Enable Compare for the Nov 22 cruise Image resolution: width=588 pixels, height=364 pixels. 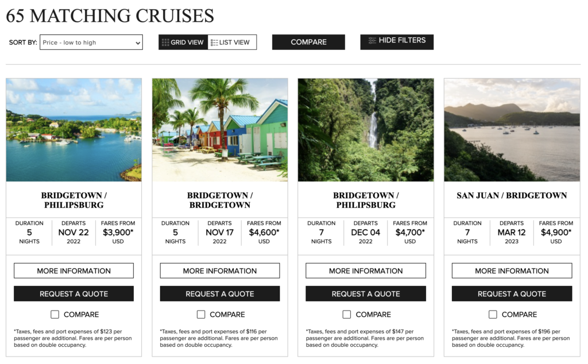point(55,314)
